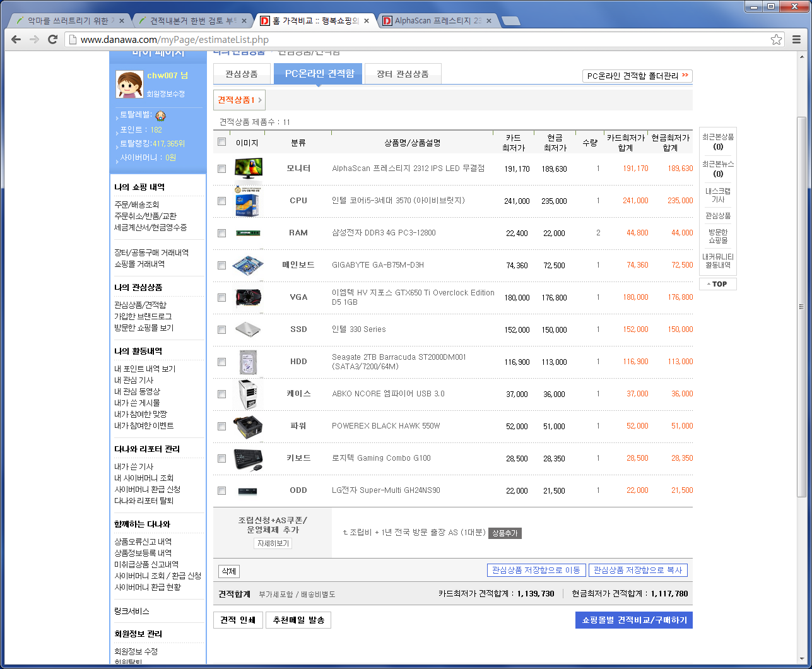
Task: Check the ODD row checkbox
Action: (221, 490)
